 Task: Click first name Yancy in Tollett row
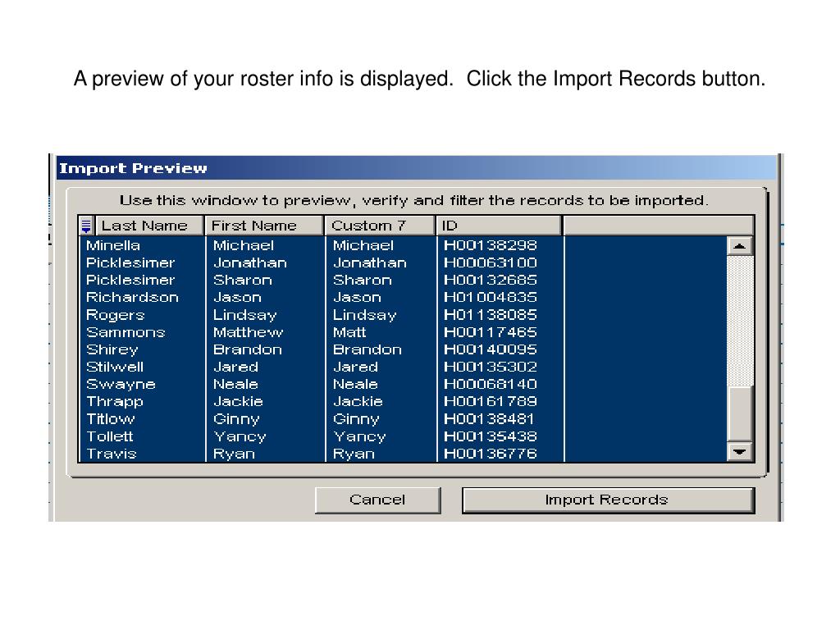[240, 436]
